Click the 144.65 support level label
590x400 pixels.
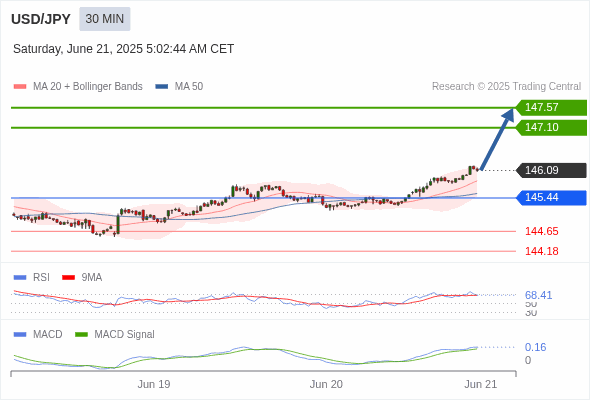[541, 231]
